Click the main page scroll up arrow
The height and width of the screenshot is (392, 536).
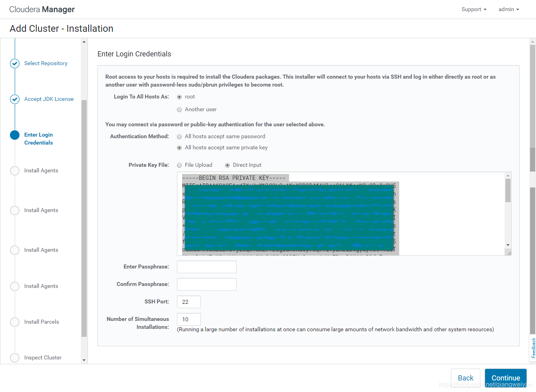(533, 41)
